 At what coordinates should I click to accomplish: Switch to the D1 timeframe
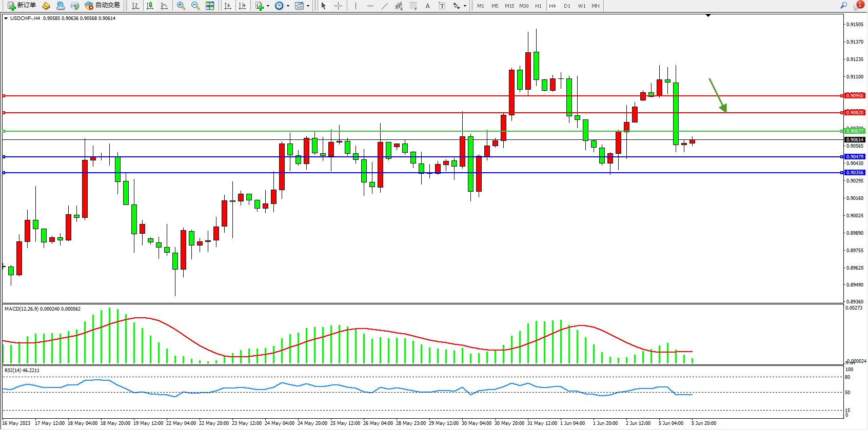pos(567,6)
